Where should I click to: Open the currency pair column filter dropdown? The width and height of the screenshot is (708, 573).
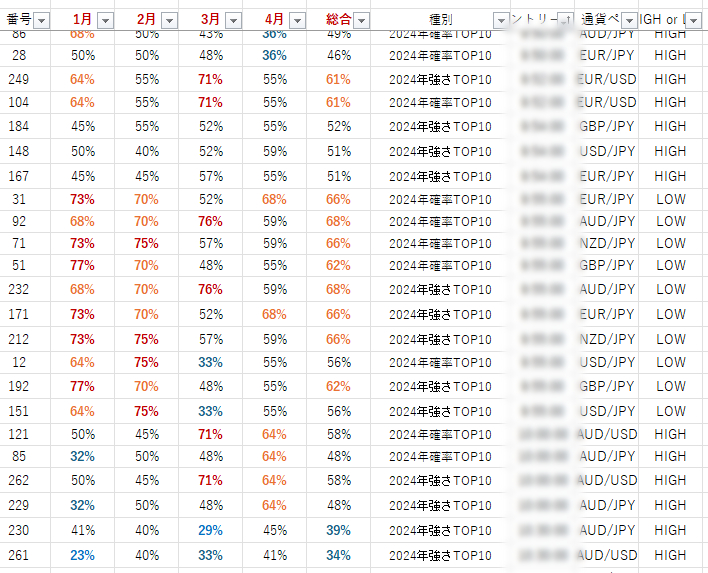coord(629,20)
